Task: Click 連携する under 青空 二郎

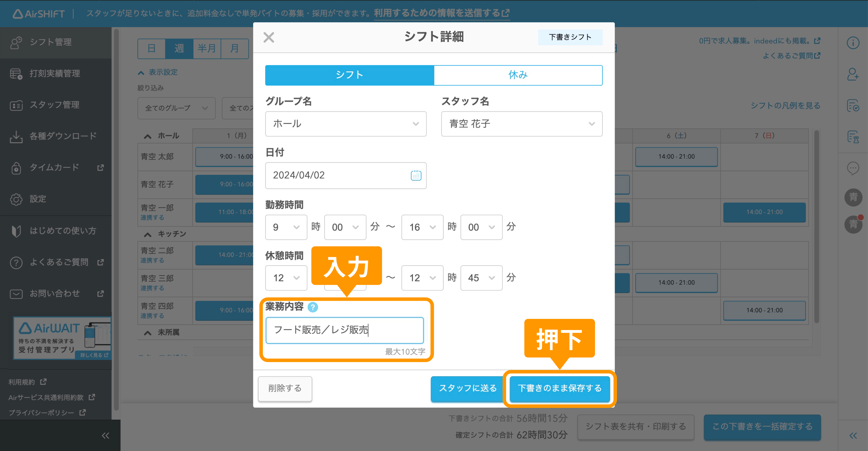Action: tap(152, 261)
